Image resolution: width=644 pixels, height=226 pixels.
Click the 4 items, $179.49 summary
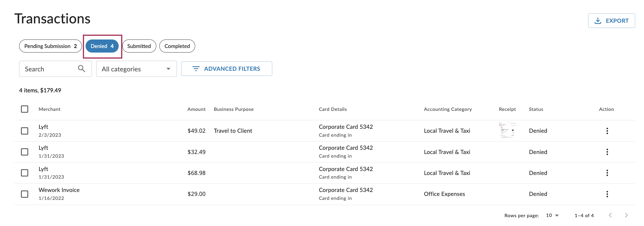tap(40, 90)
